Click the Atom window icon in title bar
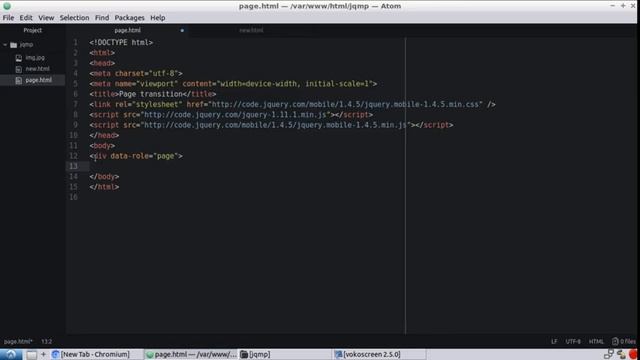The image size is (640, 360). tap(7, 6)
